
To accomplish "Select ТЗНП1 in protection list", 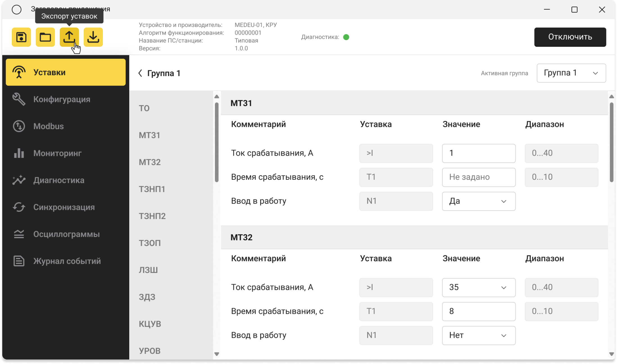I will (x=152, y=189).
